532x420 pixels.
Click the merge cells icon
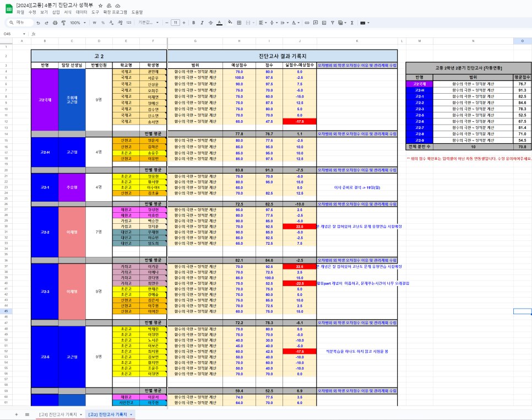click(x=248, y=23)
